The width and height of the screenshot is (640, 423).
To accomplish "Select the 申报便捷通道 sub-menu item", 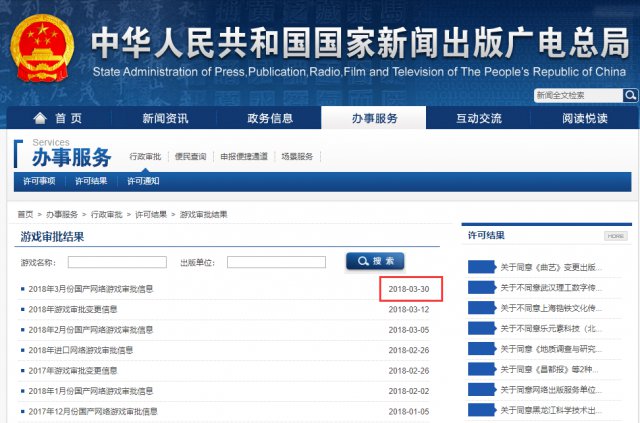I will [x=244, y=156].
